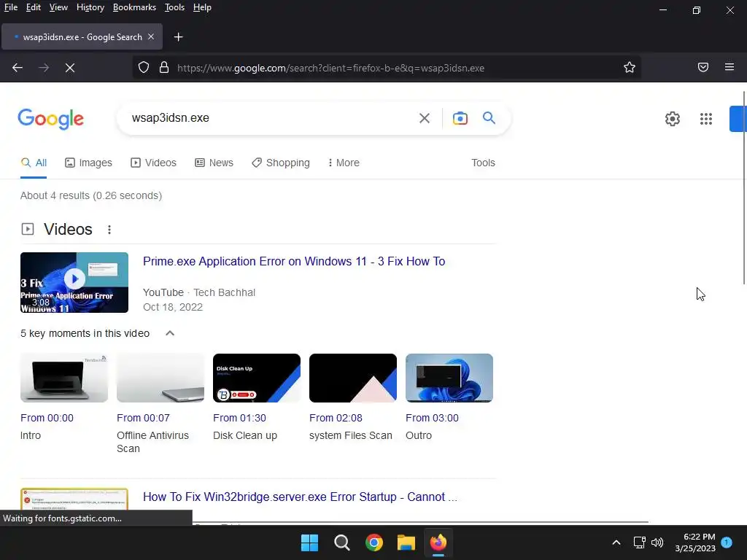The width and height of the screenshot is (747, 560).
Task: Collapse the 5 key moments section
Action: [169, 333]
